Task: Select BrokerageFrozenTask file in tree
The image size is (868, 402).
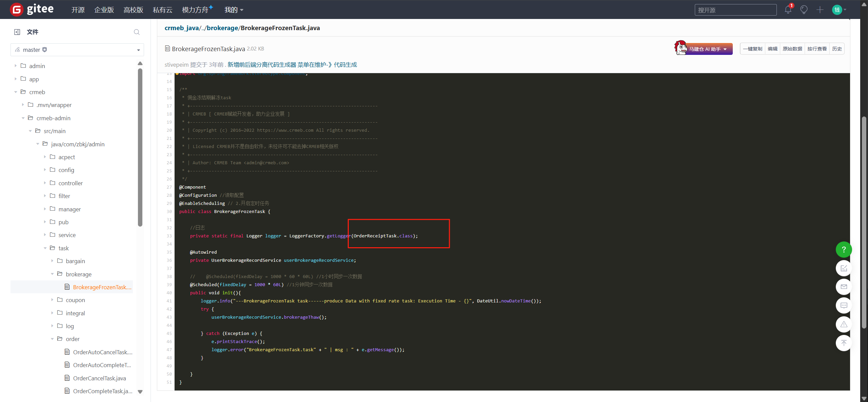Action: [102, 287]
